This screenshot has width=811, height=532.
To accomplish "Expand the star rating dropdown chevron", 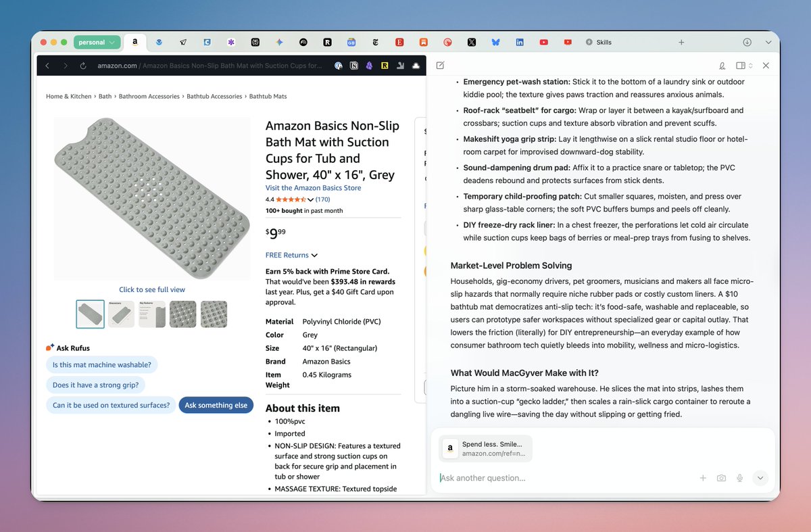I will (311, 200).
